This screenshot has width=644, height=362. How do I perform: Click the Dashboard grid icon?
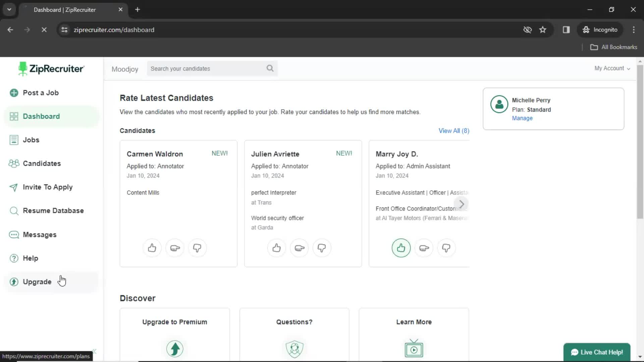pyautogui.click(x=13, y=116)
